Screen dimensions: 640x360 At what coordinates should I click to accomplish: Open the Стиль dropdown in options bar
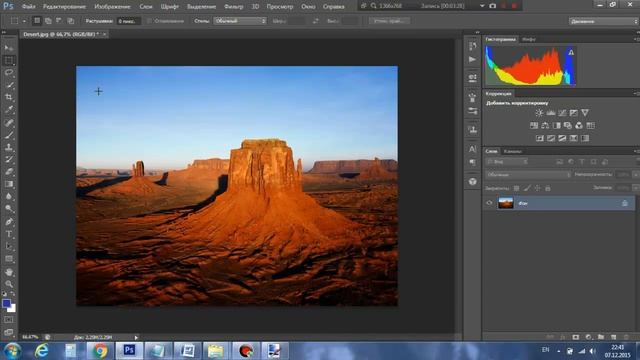(x=240, y=21)
